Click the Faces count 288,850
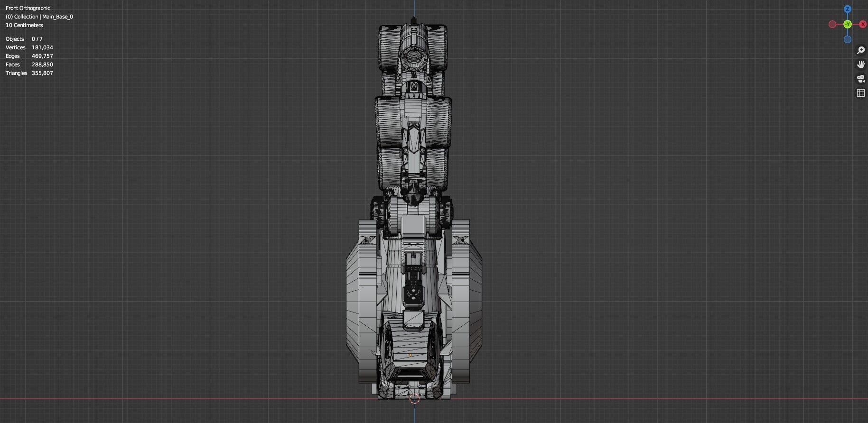Image resolution: width=868 pixels, height=423 pixels. 42,64
